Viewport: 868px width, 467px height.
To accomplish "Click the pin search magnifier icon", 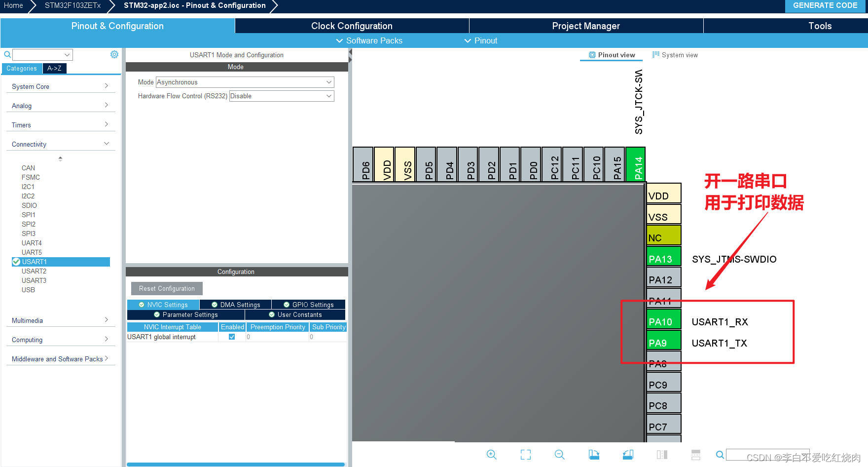I will (x=720, y=455).
